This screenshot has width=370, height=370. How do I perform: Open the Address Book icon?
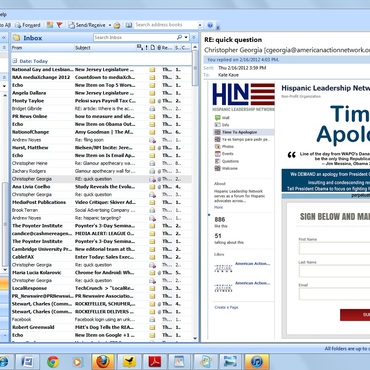click(x=129, y=25)
